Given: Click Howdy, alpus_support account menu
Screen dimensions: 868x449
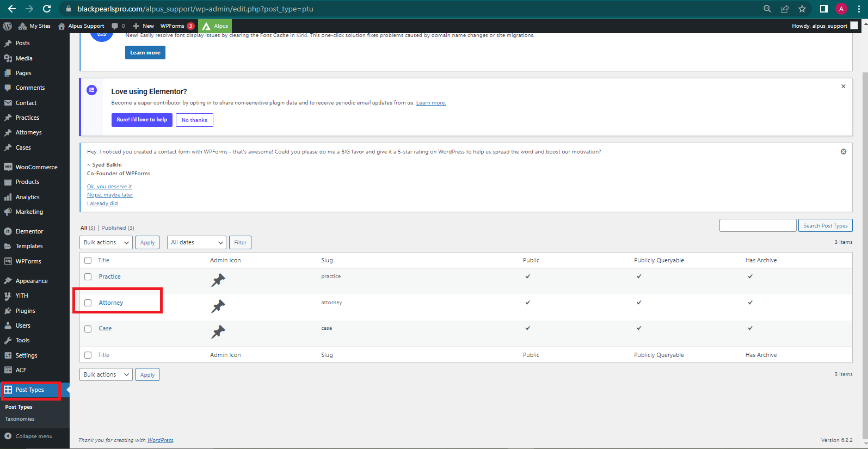Looking at the screenshot, I should coord(824,26).
